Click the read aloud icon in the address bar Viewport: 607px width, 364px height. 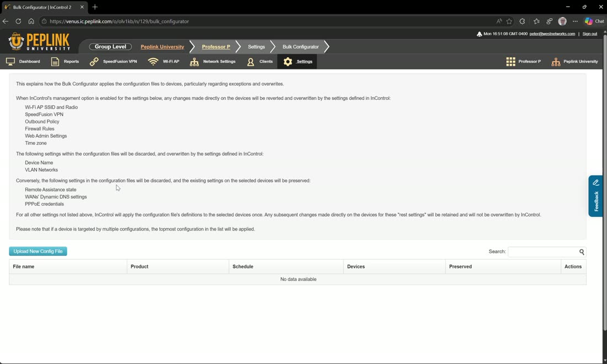[499, 22]
